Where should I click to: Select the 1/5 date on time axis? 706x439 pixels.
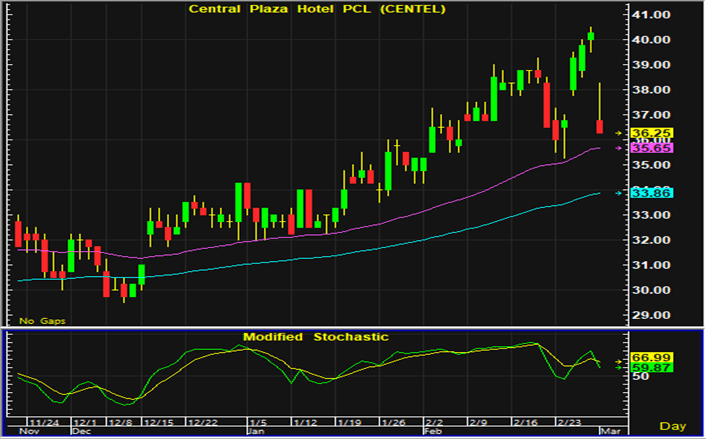(x=256, y=423)
